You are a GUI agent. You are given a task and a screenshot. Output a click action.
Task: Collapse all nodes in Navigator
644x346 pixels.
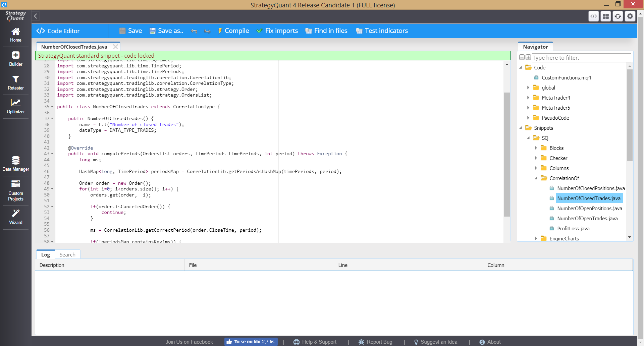point(522,57)
